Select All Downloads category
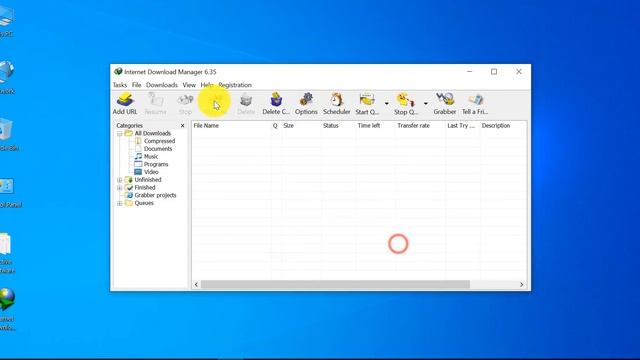This screenshot has width=640, height=360. [x=153, y=133]
